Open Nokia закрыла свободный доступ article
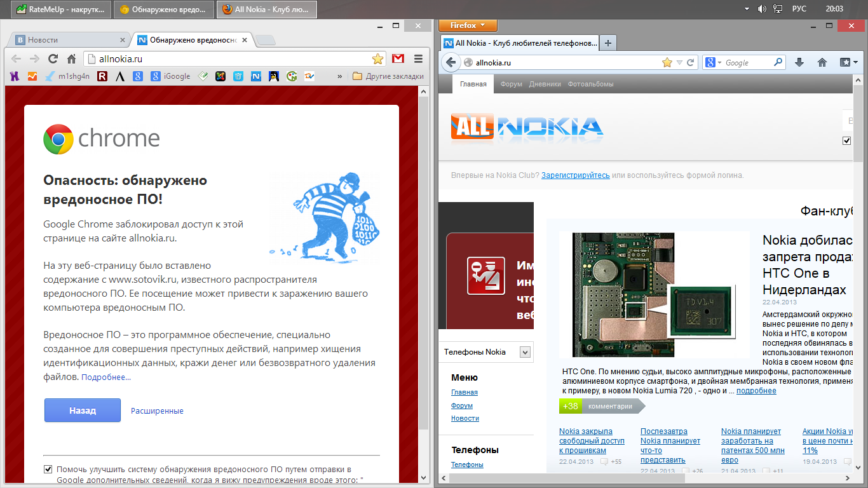868x488 pixels. 591,440
